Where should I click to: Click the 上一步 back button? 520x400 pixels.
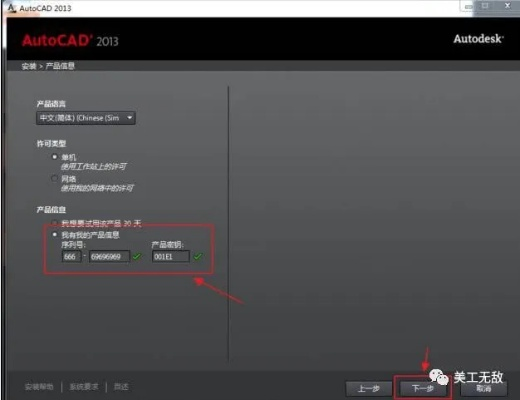coord(368,389)
